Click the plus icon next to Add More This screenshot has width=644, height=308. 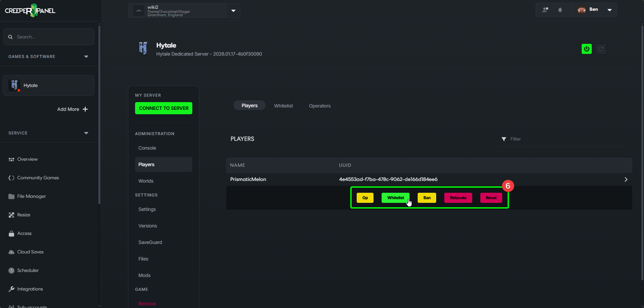(x=85, y=109)
